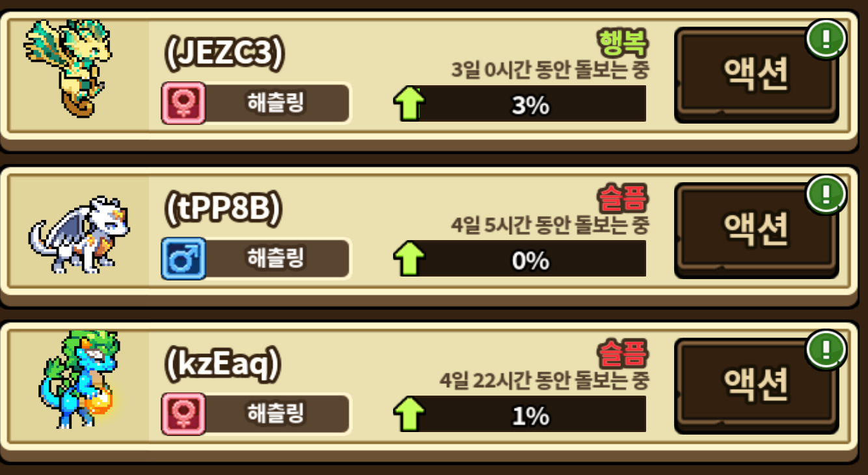The height and width of the screenshot is (475, 868).
Task: Open the 액션 button for JEZC3
Action: (756, 75)
